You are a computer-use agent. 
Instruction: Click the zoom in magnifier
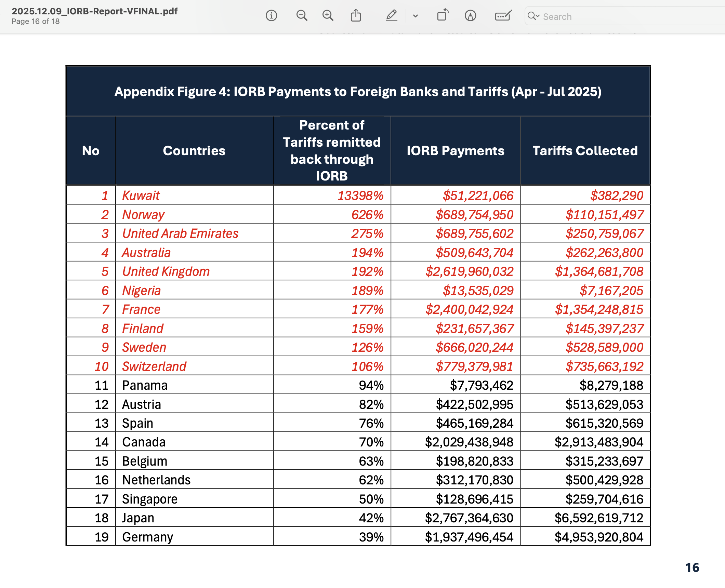click(328, 16)
